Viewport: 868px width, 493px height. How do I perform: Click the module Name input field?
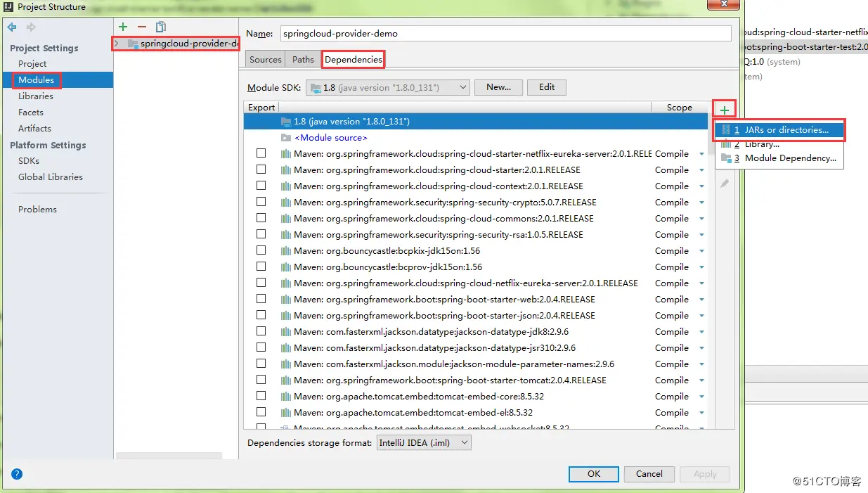point(506,34)
